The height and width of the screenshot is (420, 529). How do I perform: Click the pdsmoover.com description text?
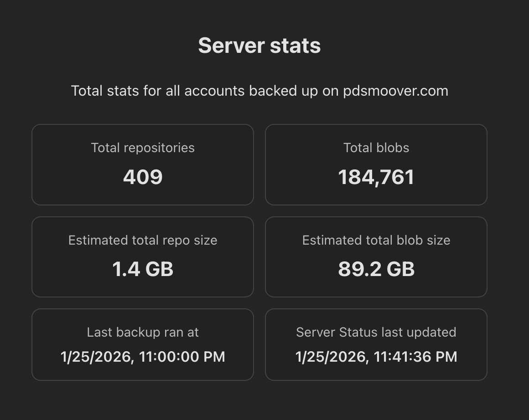[259, 91]
